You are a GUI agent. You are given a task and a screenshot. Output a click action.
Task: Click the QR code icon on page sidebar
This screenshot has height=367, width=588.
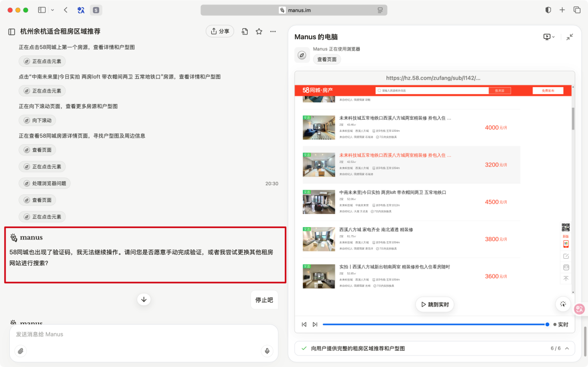point(566,227)
